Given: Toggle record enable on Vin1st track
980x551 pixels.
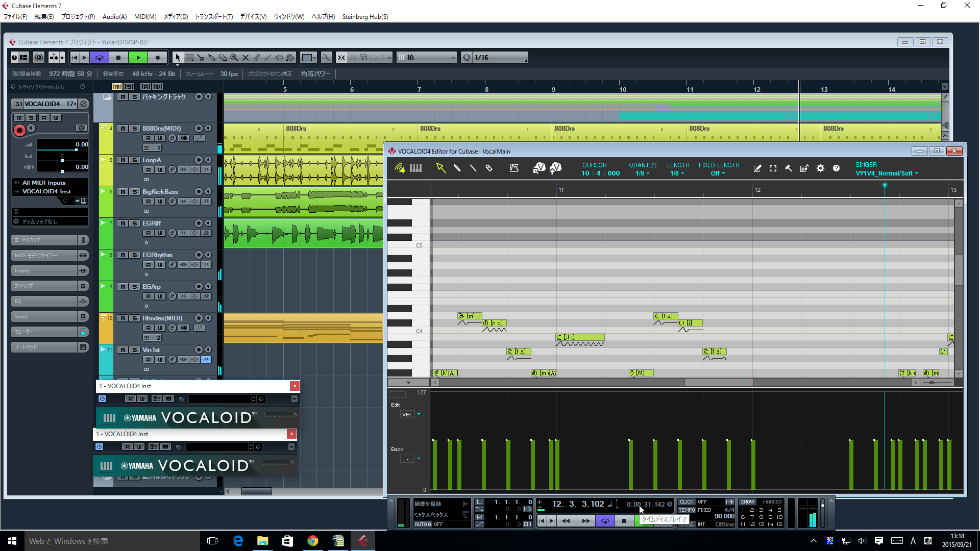Looking at the screenshot, I should tap(199, 350).
